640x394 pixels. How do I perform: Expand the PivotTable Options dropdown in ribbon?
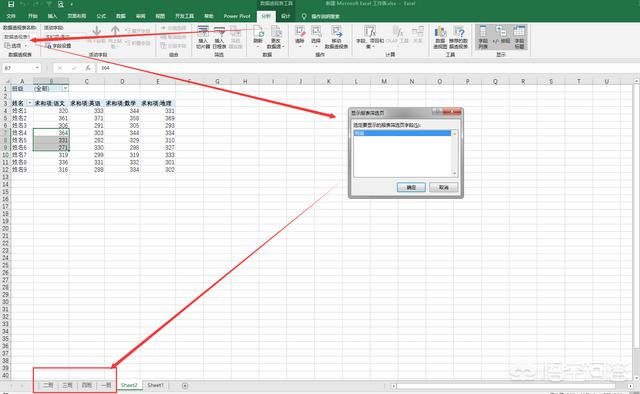pos(16,46)
